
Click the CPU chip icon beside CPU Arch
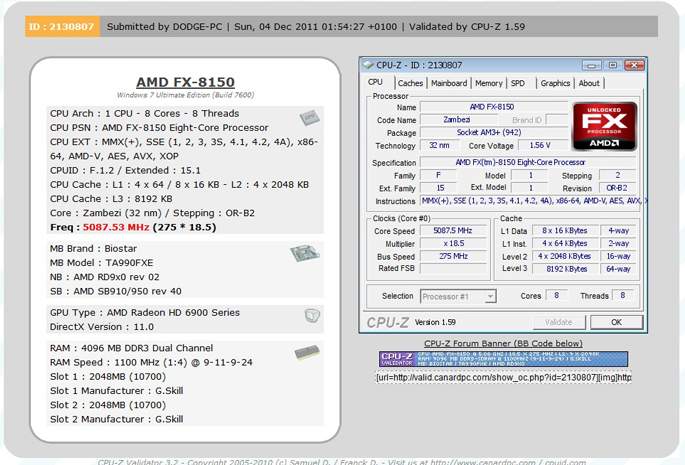[309, 117]
